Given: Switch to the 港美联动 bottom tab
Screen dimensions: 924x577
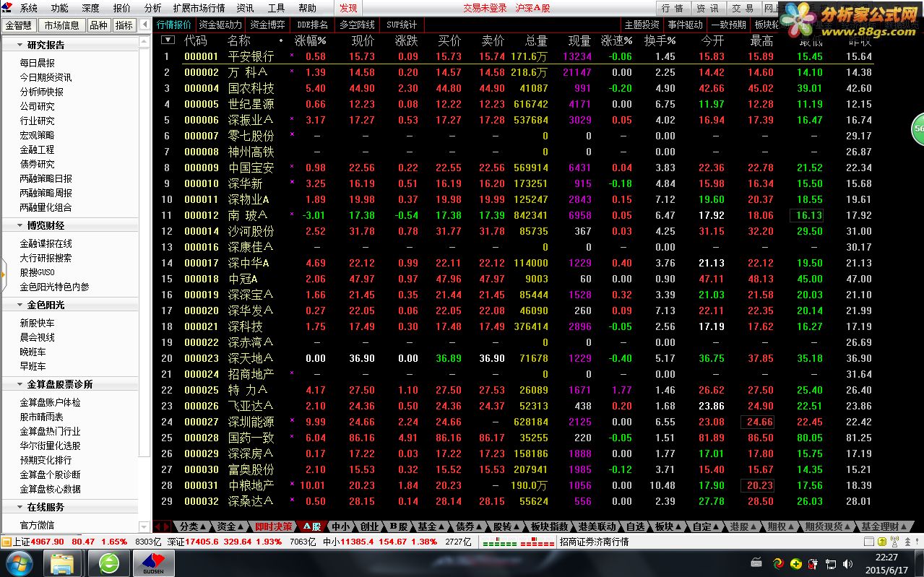Looking at the screenshot, I should pos(597,527).
